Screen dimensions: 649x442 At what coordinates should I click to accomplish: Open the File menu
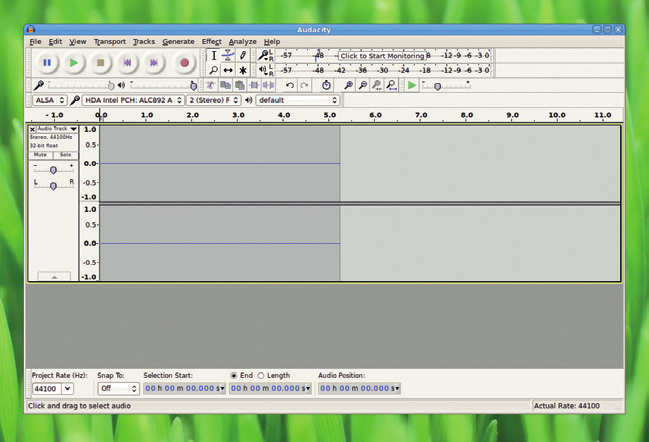[x=35, y=41]
